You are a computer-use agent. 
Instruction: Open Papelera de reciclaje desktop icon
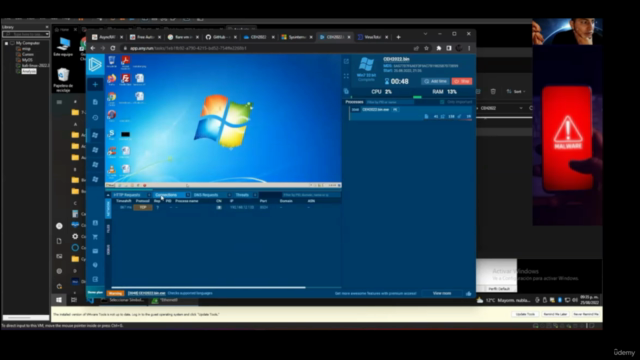[63, 80]
